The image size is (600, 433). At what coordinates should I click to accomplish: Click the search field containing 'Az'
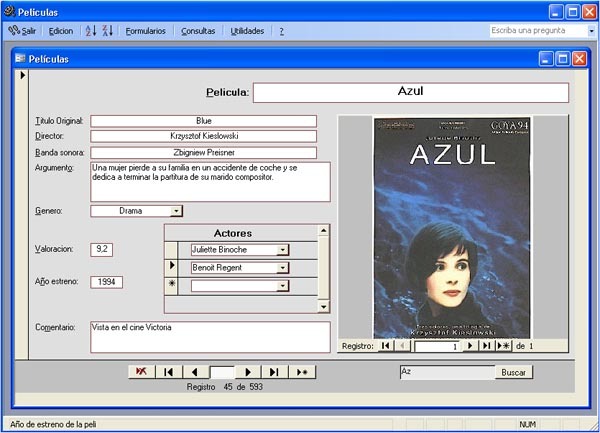pyautogui.click(x=447, y=372)
